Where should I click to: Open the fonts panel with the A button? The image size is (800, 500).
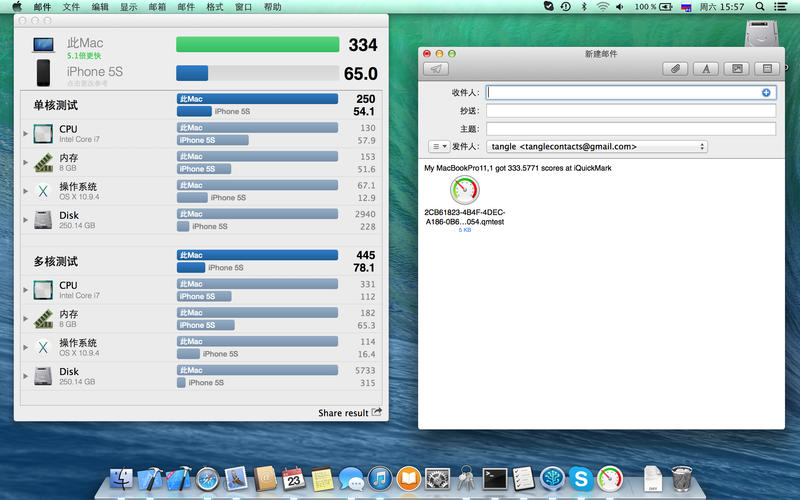[706, 69]
